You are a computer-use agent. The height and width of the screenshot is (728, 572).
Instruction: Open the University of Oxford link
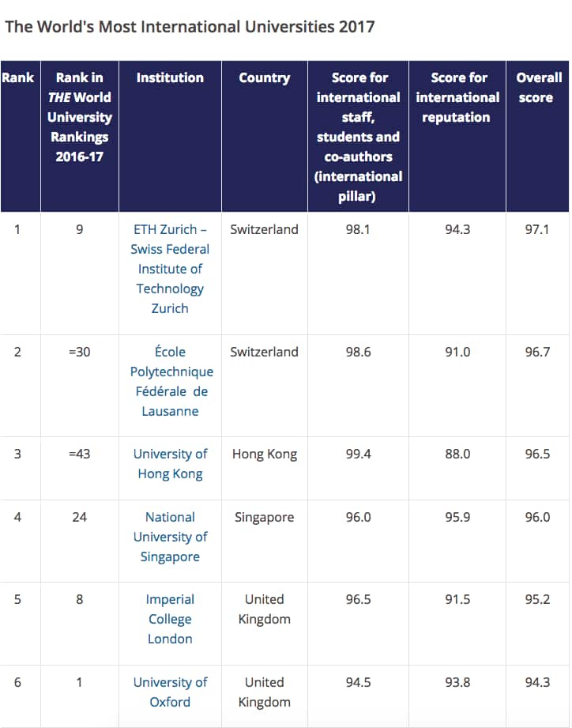tap(170, 692)
